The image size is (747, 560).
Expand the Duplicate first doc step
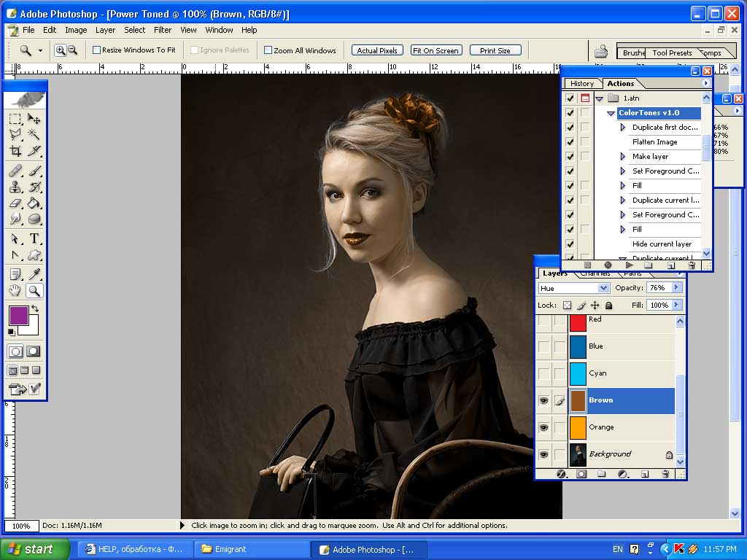pyautogui.click(x=623, y=128)
